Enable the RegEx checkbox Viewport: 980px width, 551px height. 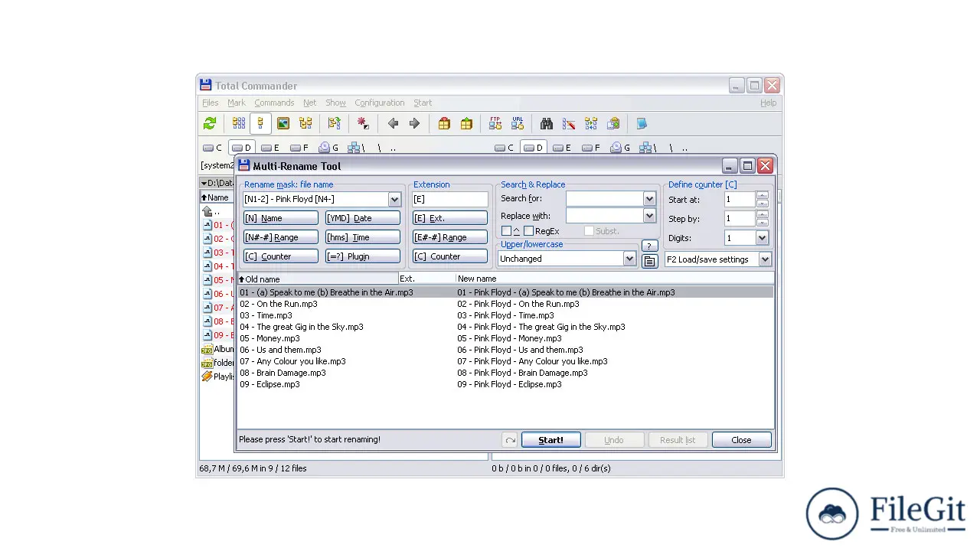pos(528,231)
